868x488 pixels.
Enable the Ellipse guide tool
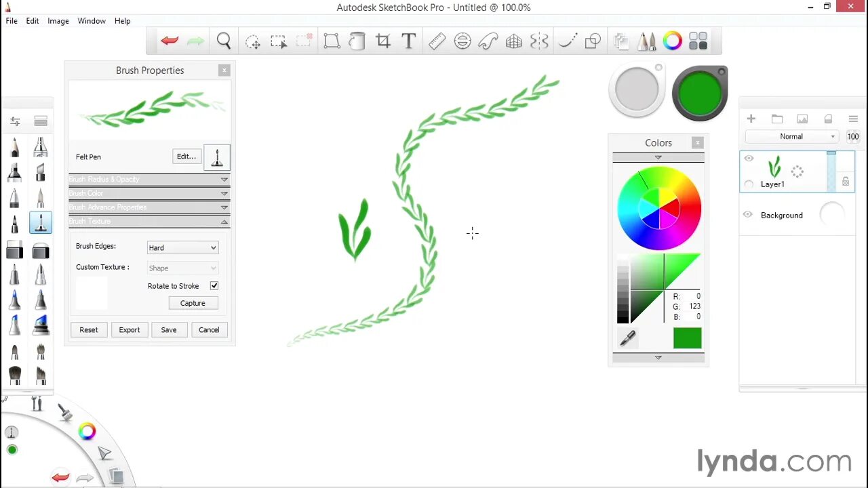click(x=462, y=41)
